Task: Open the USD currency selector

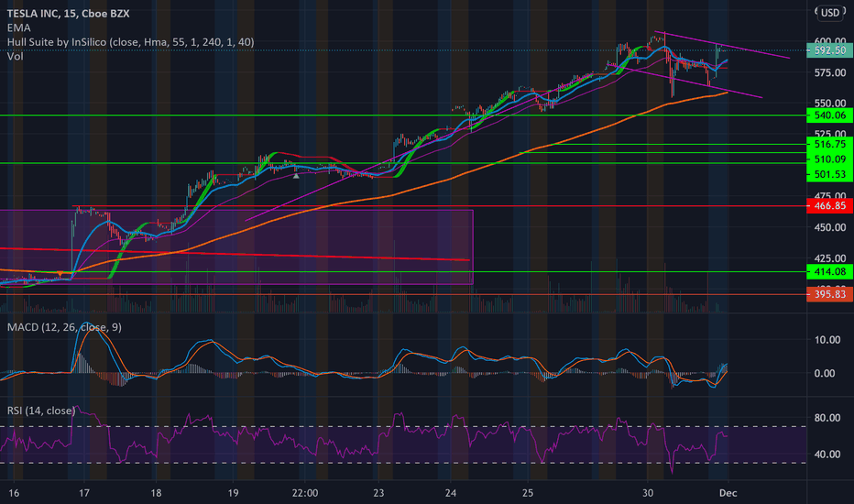Action: [830, 12]
